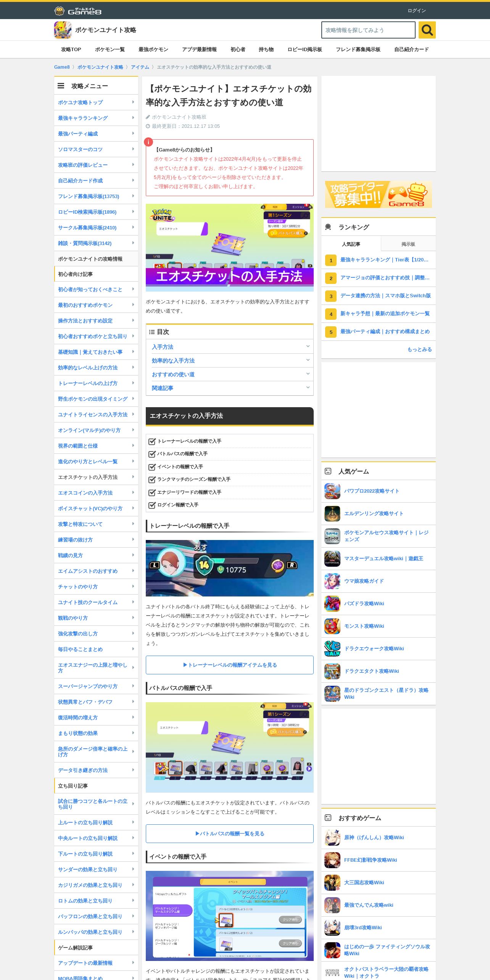Click the trainer level screenshot image
490x980 pixels.
coord(230,568)
